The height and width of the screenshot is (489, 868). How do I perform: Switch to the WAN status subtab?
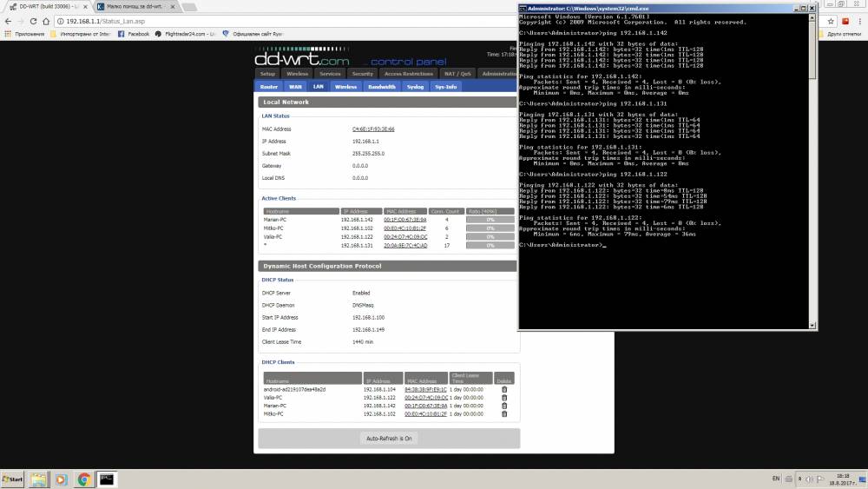[x=296, y=87]
